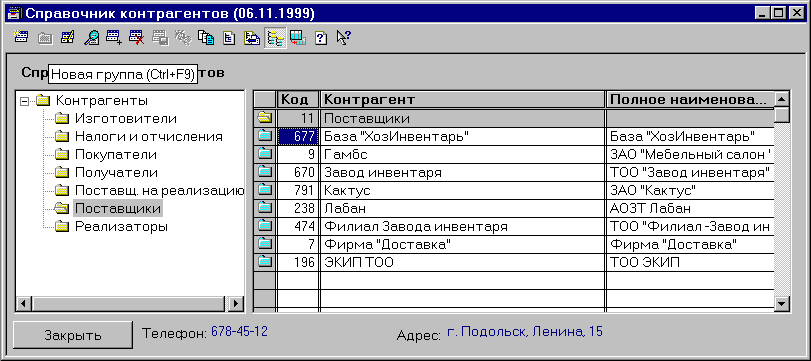Click the ЭКИП ТОО contractor cell
Image resolution: width=811 pixels, height=361 pixels.
coord(462,262)
